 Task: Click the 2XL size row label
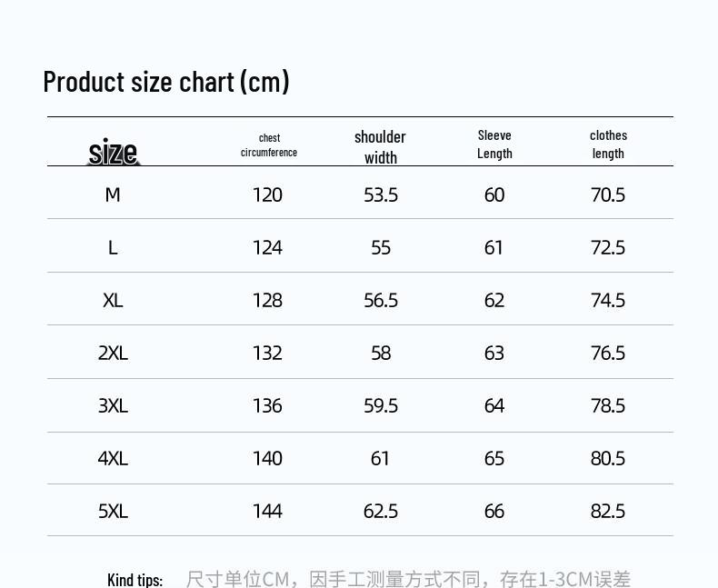[x=113, y=353]
